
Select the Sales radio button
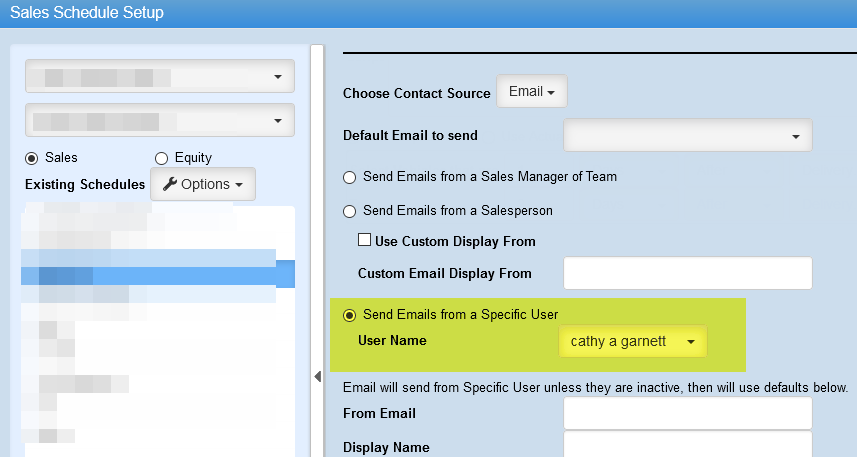31,158
